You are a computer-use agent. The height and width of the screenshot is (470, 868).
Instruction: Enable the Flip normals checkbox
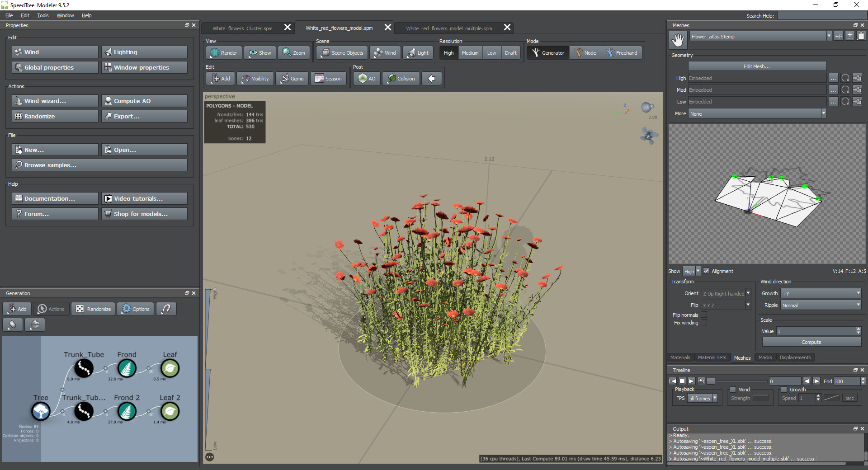(704, 315)
